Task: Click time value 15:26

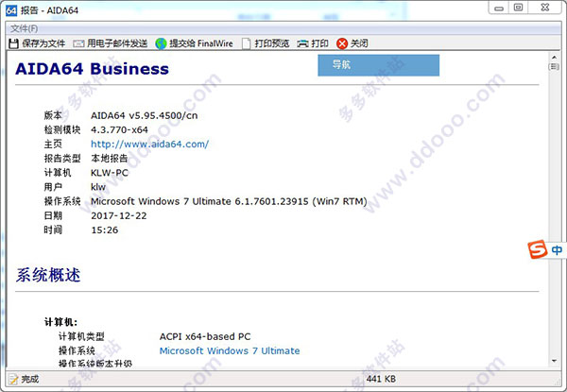Action: pos(105,230)
